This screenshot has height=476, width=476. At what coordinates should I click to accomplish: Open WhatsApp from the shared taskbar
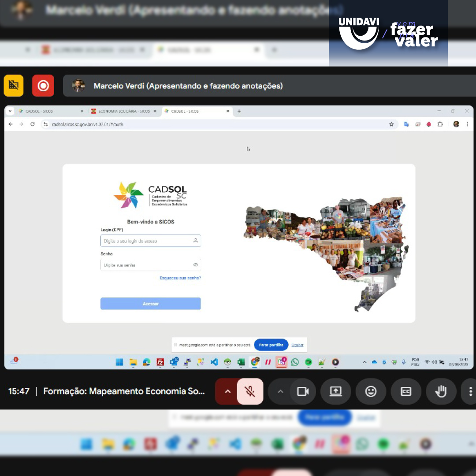(295, 362)
